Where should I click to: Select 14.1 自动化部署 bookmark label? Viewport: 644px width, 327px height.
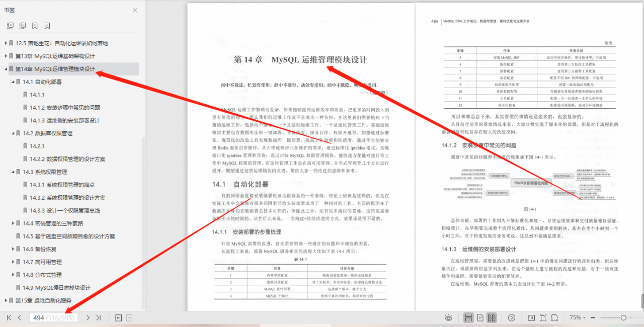tap(42, 82)
